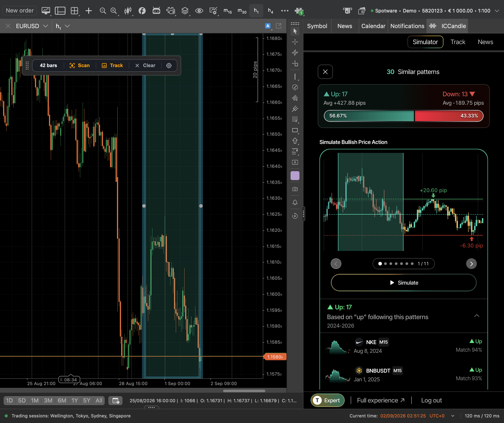This screenshot has height=423, width=504.
Task: Collapse the Up: 17 patterns section
Action: pyautogui.click(x=477, y=316)
